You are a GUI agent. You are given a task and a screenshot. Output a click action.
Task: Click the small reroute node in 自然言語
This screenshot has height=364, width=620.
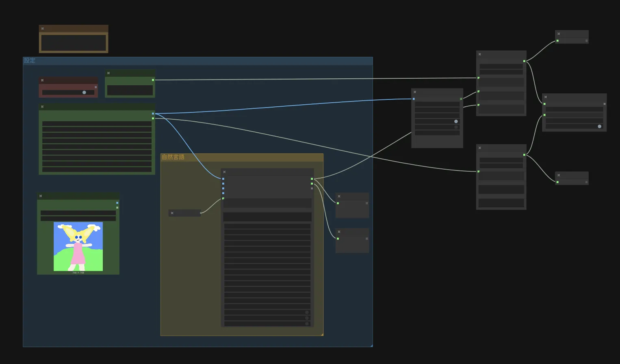point(185,213)
